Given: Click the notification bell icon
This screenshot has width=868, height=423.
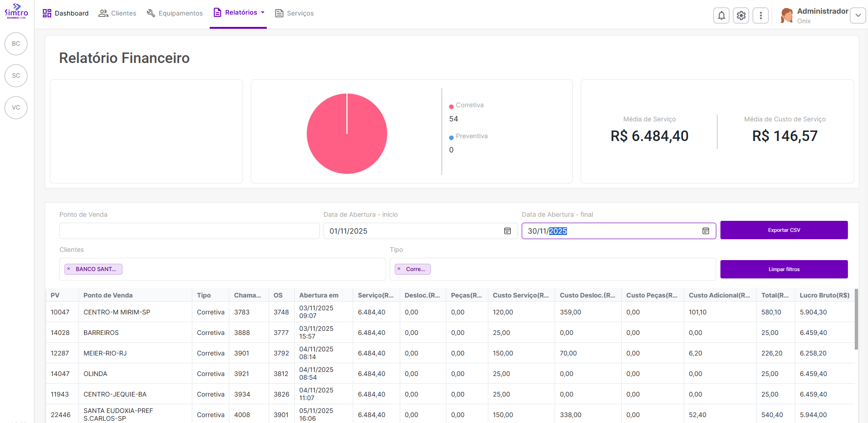Looking at the screenshot, I should click(x=721, y=16).
